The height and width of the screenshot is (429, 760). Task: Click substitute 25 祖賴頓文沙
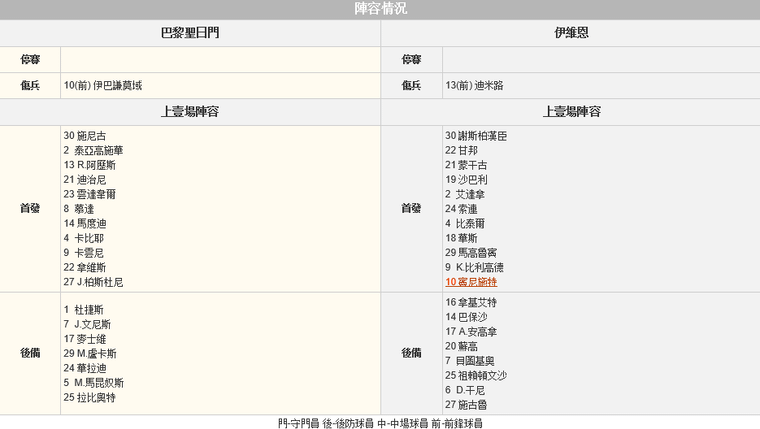(x=476, y=375)
